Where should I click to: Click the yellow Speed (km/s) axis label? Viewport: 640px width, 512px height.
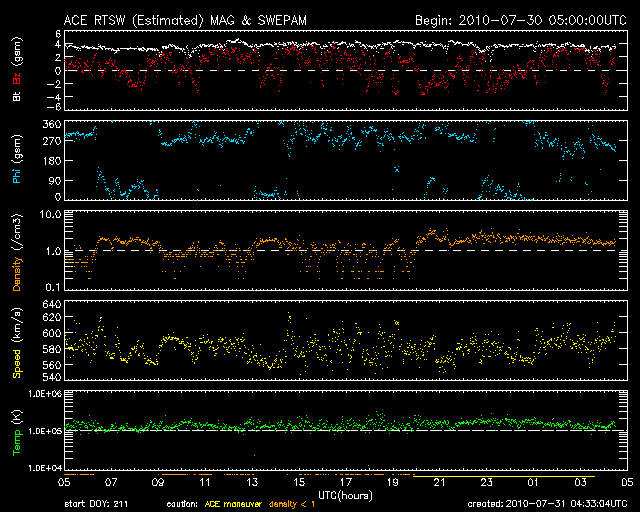17,341
